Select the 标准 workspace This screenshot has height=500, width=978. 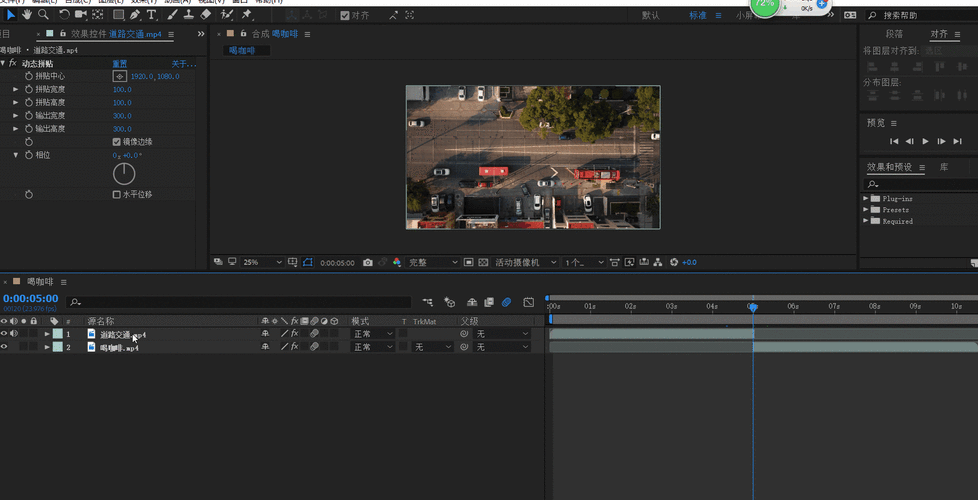click(698, 16)
